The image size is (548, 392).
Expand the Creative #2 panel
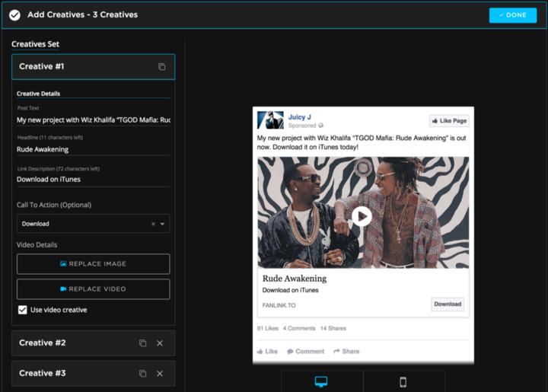(94, 343)
